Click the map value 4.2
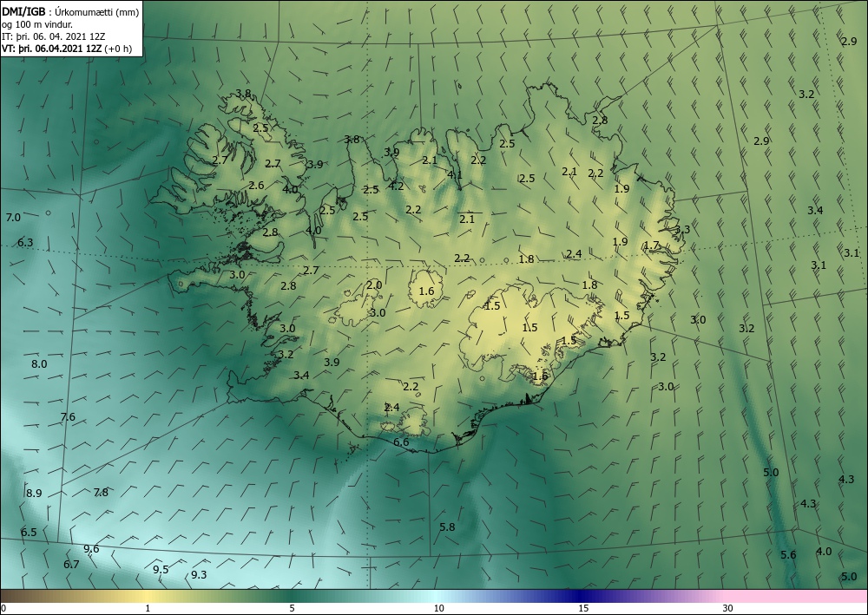This screenshot has height=615, width=868. [x=396, y=186]
